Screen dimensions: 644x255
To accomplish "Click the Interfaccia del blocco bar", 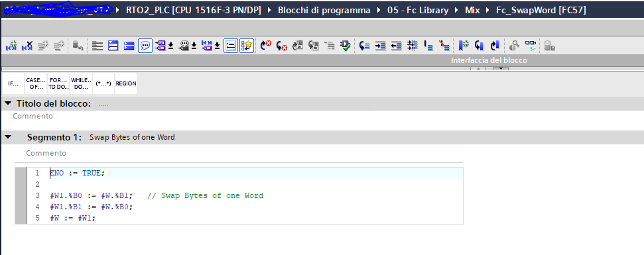I will (322, 60).
